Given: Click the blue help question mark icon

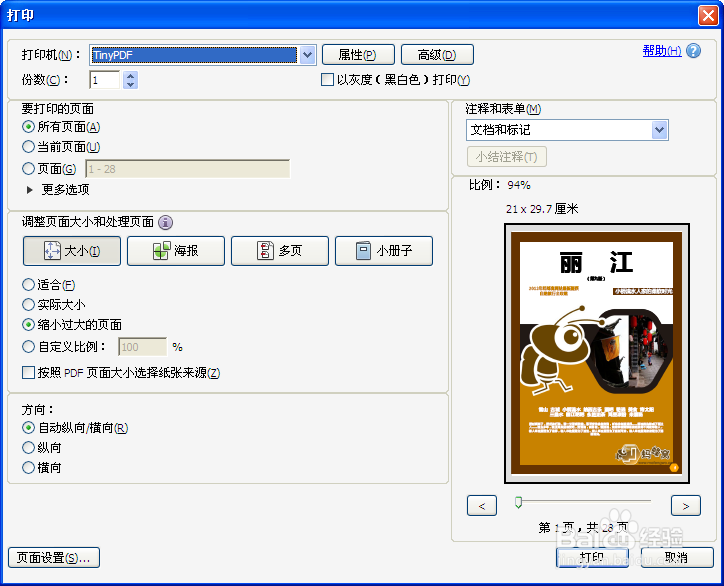Looking at the screenshot, I should point(693,51).
